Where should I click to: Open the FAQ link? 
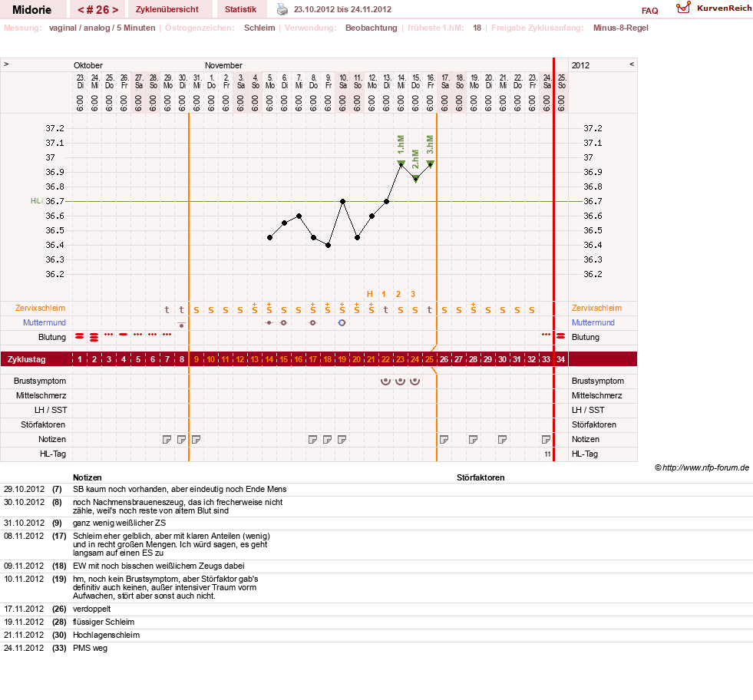point(649,11)
